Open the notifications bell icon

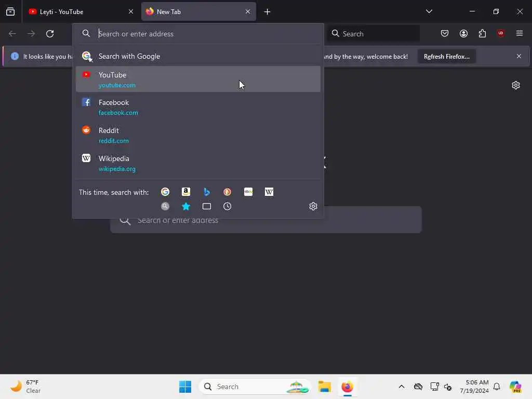click(497, 387)
